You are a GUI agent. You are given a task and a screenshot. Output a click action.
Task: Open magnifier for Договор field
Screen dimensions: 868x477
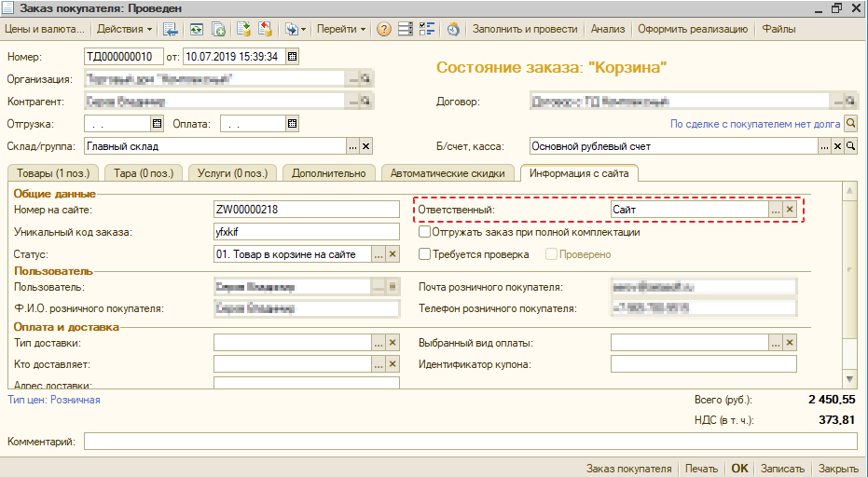[x=849, y=102]
